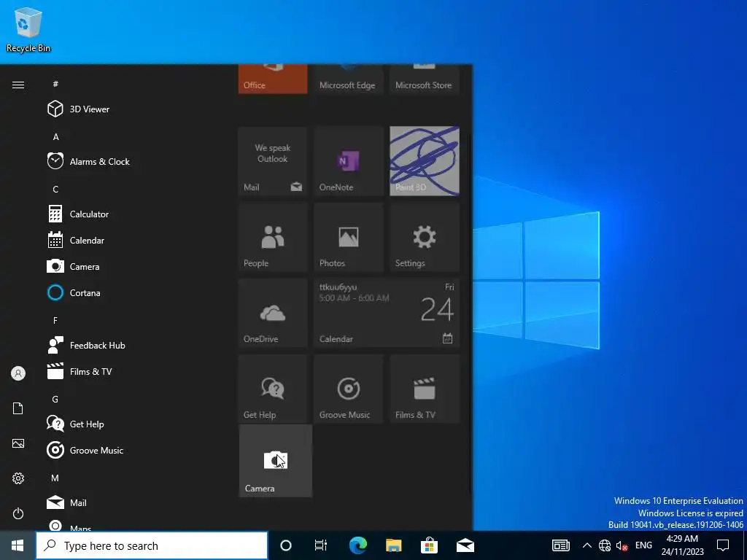Click the letter G group header
This screenshot has width=747, height=560.
click(55, 399)
